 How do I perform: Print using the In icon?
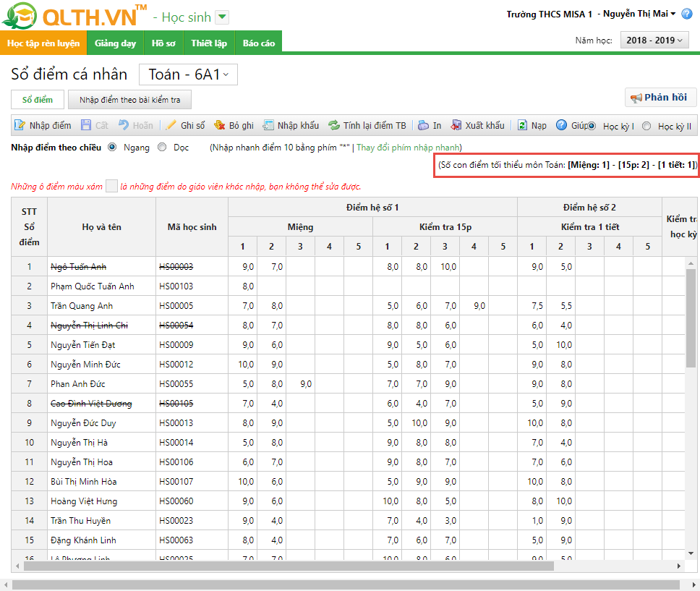tap(423, 125)
